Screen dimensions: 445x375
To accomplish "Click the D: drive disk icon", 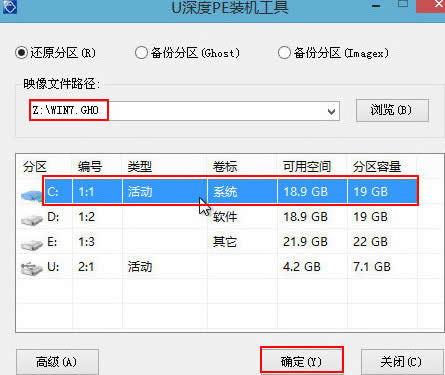I will [32, 220].
